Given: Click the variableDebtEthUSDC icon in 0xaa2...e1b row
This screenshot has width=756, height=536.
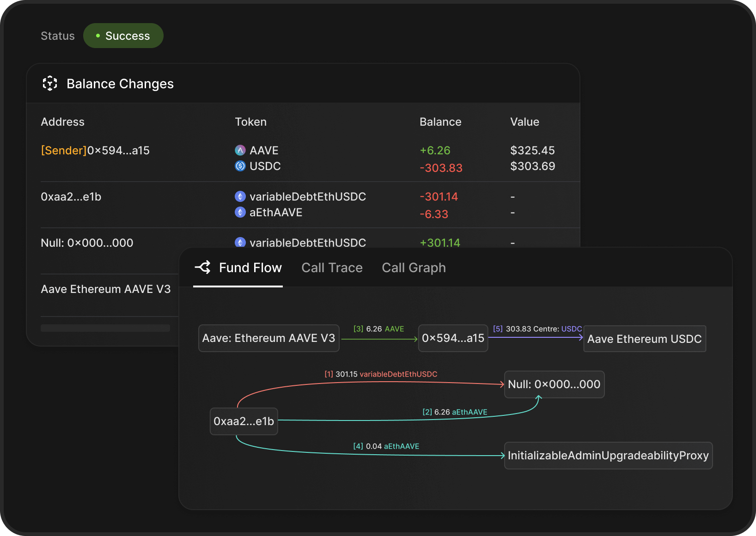Looking at the screenshot, I should (240, 196).
